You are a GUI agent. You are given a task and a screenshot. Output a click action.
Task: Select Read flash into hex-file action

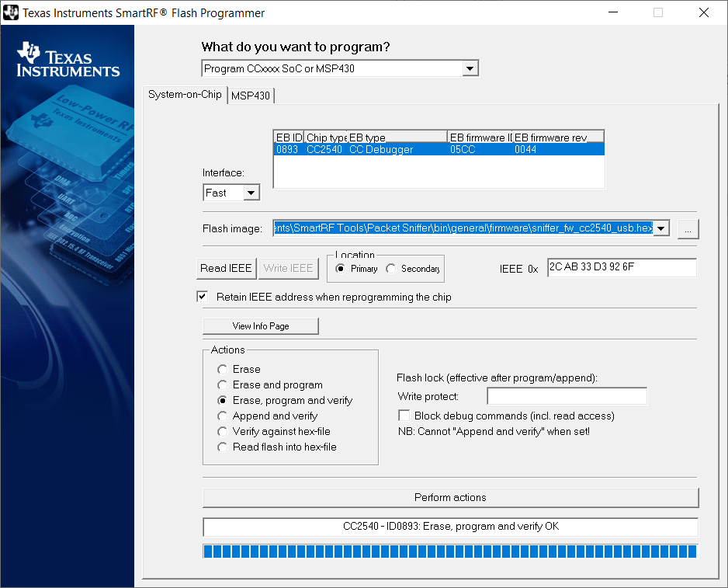pos(223,447)
